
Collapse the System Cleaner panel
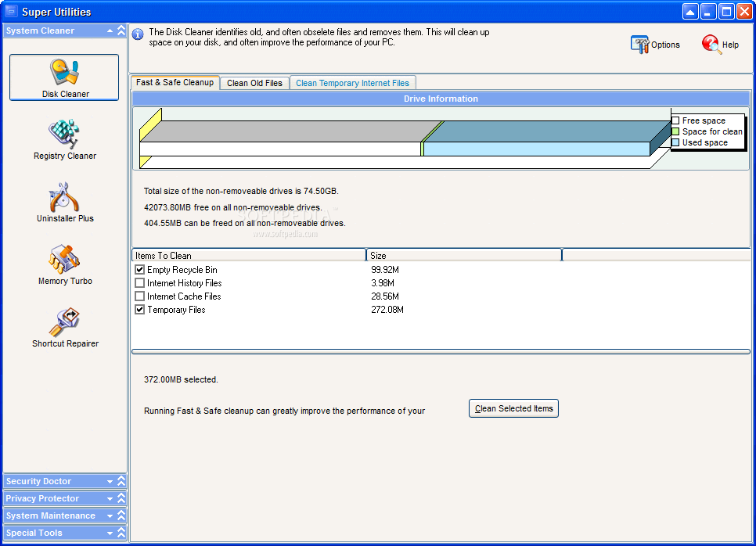pos(110,31)
